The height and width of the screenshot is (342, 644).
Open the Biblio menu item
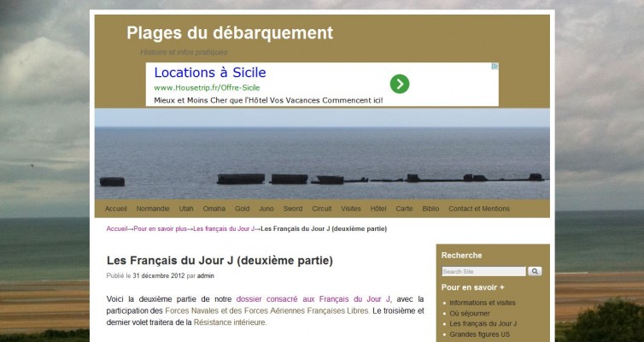(x=430, y=209)
